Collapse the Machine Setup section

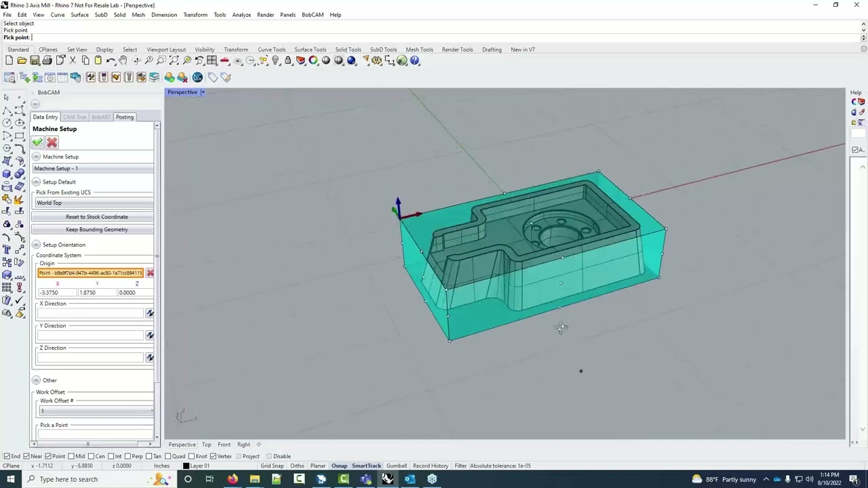pos(37,157)
